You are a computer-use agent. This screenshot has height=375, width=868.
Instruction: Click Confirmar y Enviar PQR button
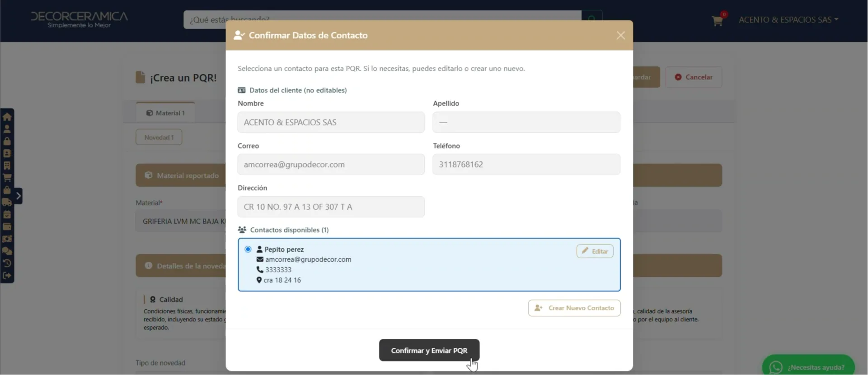[429, 350]
